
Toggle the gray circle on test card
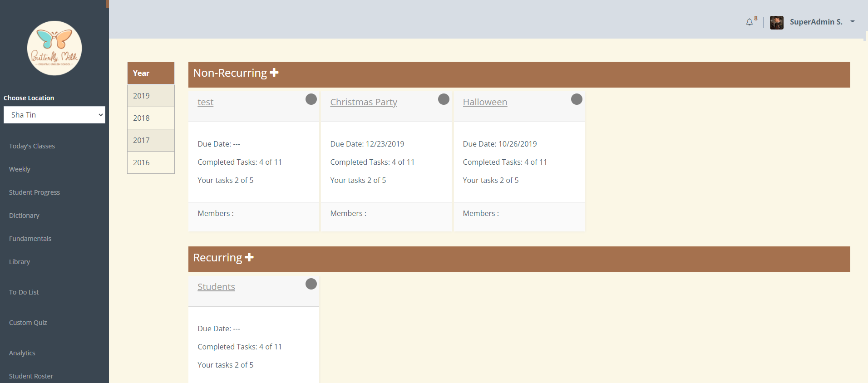[x=311, y=99]
